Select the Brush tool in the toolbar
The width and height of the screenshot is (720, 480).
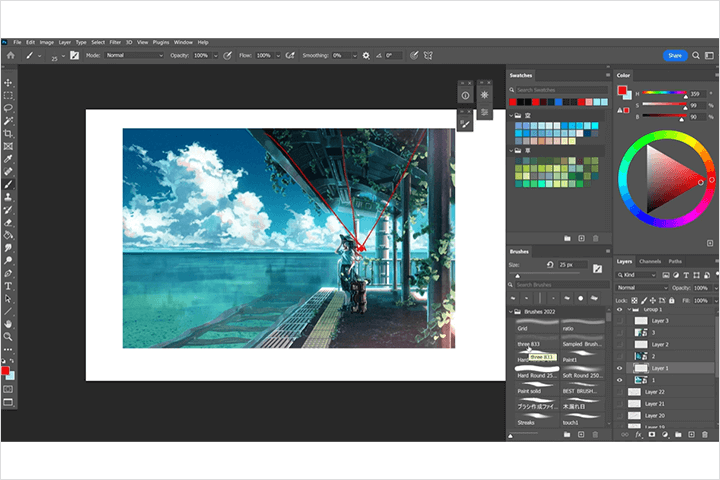[8, 184]
